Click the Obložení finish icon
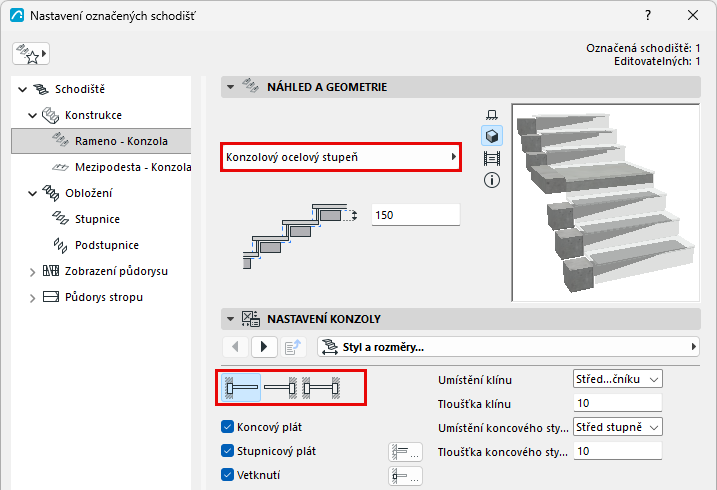 point(51,193)
